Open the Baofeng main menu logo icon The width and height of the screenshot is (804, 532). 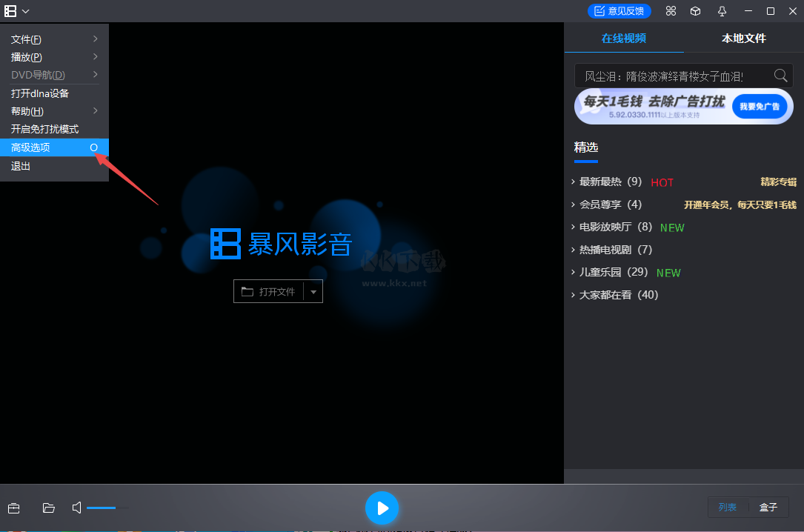pyautogui.click(x=10, y=11)
